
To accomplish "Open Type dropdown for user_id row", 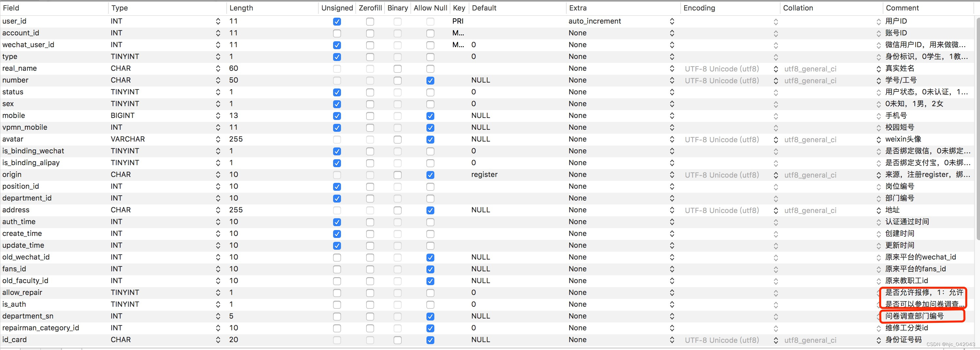I will click(218, 22).
